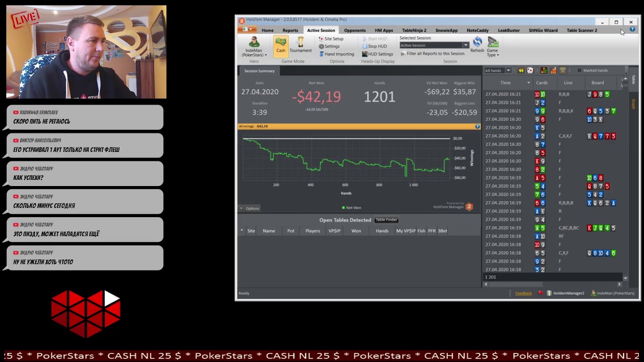Viewport: 644px width, 362px height.
Task: Sort by the Cards column header
Action: [x=542, y=82]
